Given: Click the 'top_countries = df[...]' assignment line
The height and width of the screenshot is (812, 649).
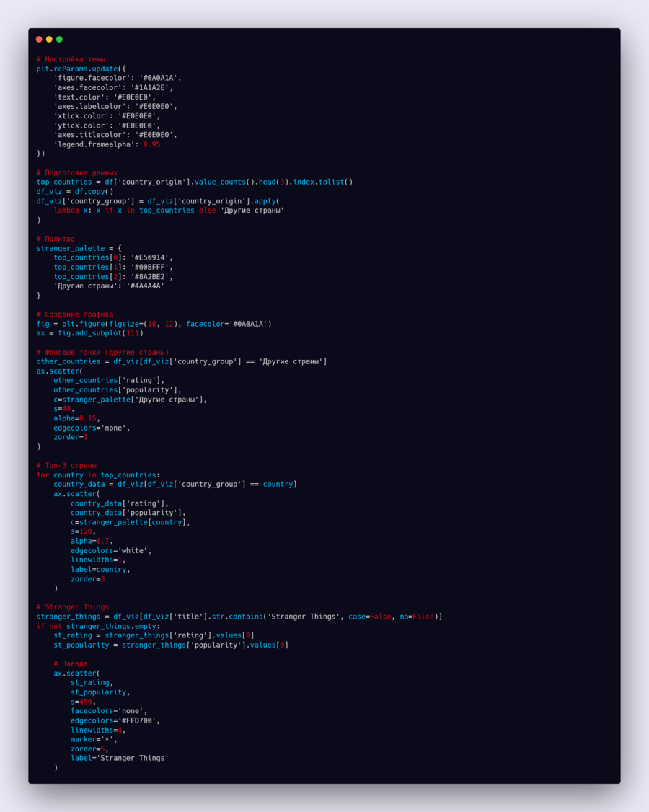Looking at the screenshot, I should (194, 182).
